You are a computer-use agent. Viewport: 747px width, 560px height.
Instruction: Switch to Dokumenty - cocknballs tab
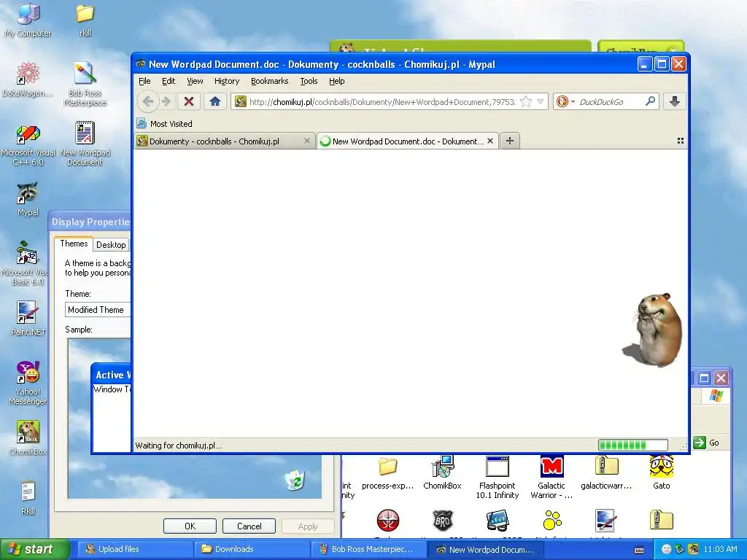pyautogui.click(x=225, y=141)
